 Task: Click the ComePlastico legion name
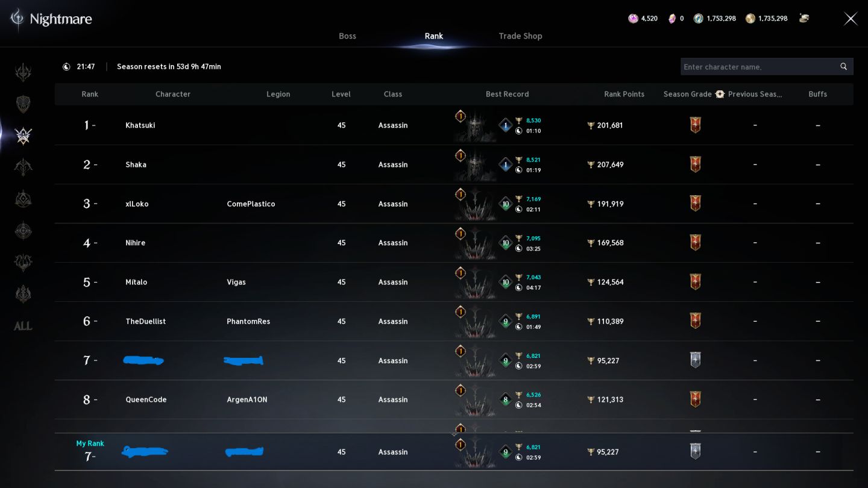[x=251, y=204]
